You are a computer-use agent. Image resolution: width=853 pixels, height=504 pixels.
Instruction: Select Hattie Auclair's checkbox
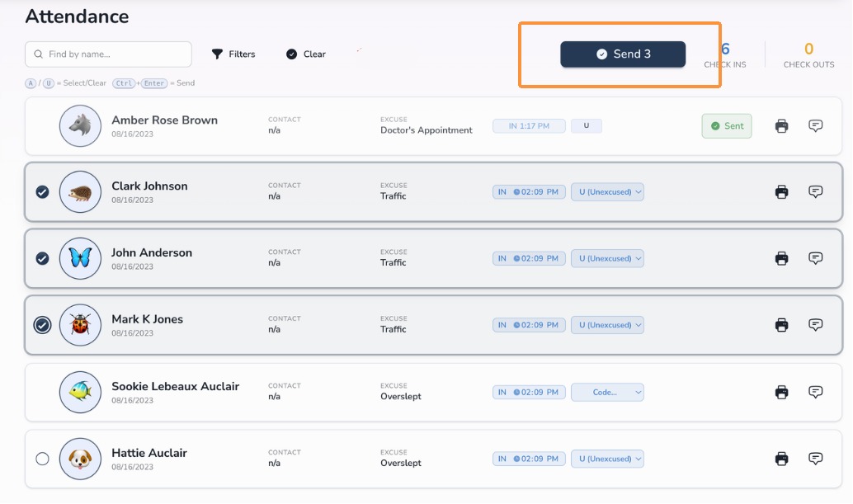pos(42,459)
